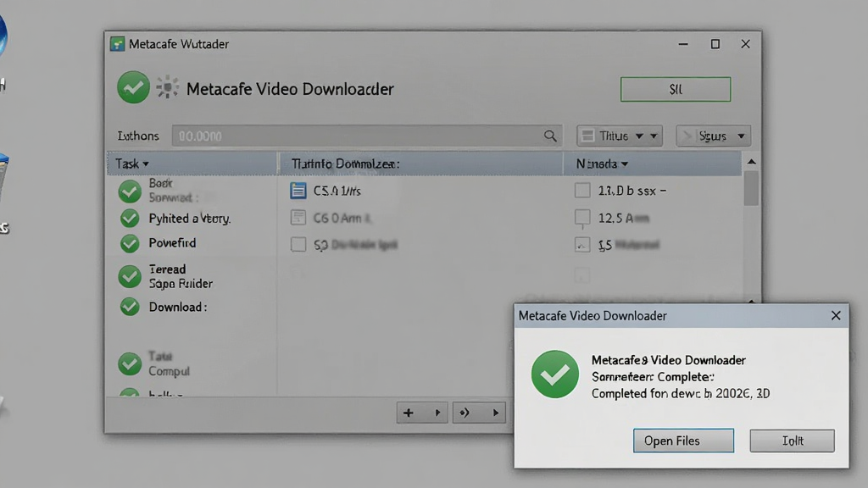Click the green check next to Pyhited a Vtery
Image resolution: width=868 pixels, height=488 pixels.
point(130,219)
